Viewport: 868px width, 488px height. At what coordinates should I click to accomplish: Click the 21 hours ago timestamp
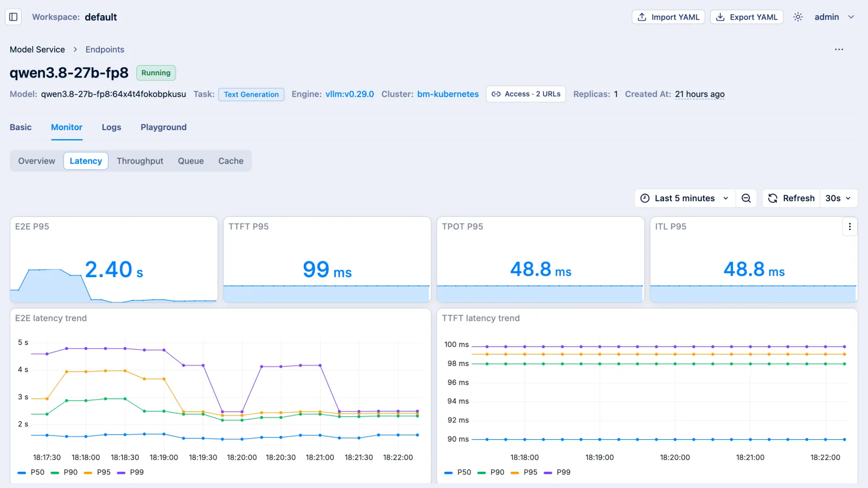[x=700, y=94]
